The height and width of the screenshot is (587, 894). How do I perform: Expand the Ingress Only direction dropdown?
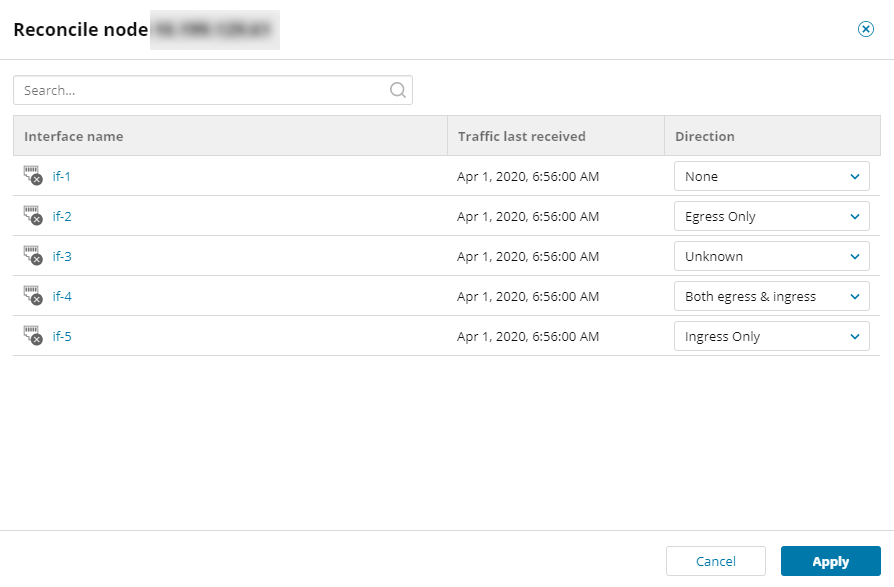(x=771, y=336)
